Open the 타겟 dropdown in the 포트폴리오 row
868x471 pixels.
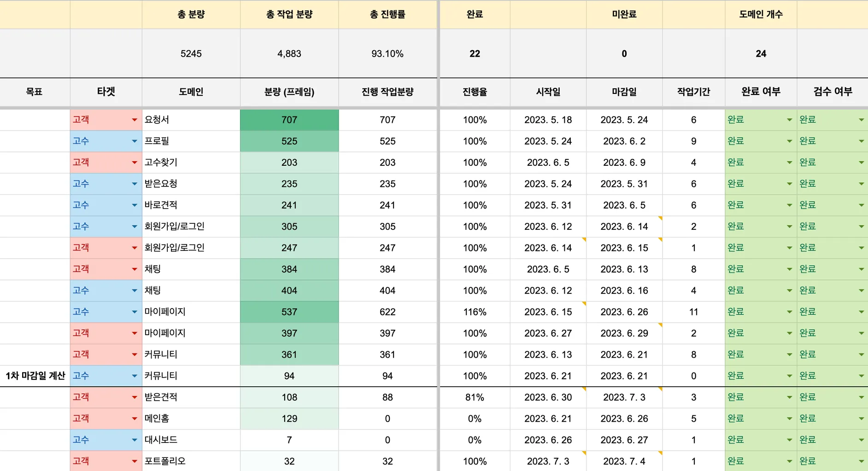point(134,461)
